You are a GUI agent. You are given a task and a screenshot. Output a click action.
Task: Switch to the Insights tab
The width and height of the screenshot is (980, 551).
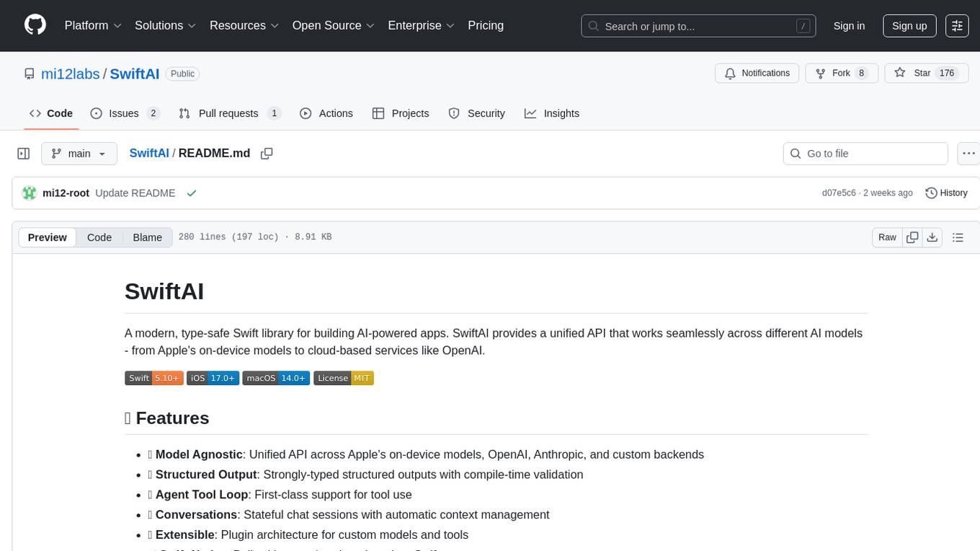click(552, 113)
